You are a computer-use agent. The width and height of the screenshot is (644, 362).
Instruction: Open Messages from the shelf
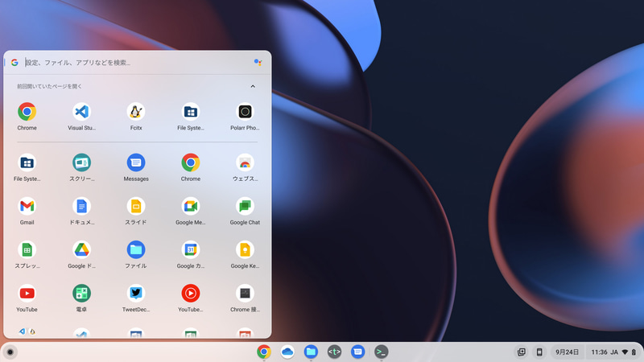point(357,352)
